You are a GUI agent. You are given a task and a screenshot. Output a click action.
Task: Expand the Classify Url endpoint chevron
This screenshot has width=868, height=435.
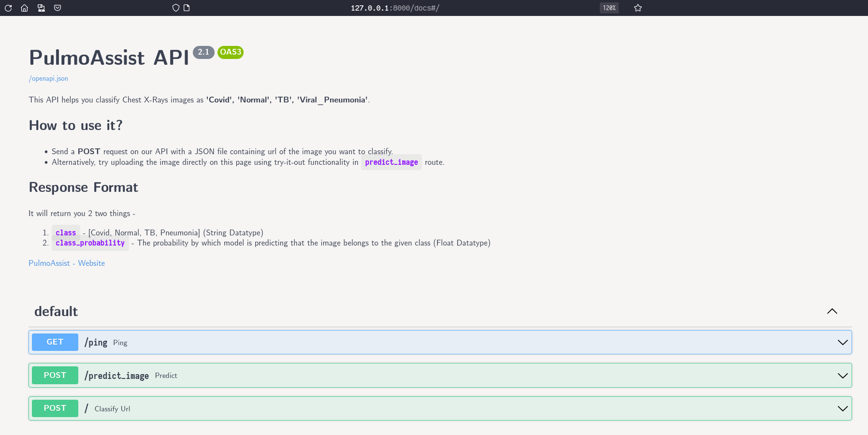(842, 408)
